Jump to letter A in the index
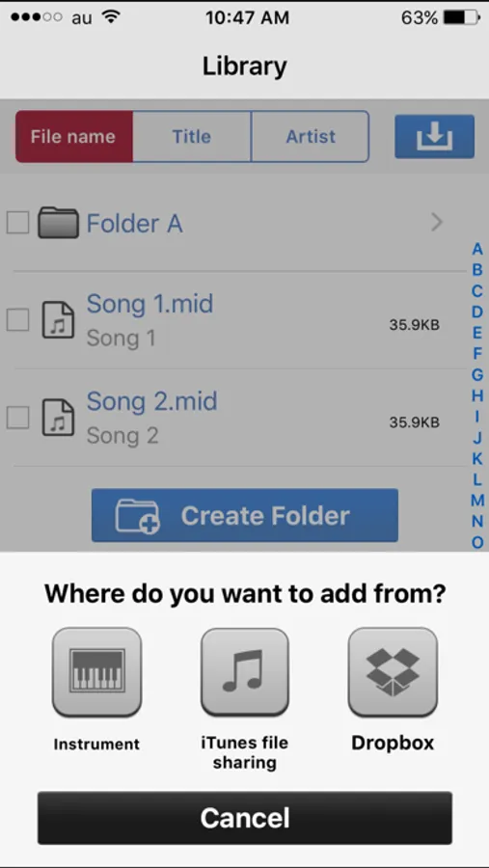The image size is (489, 868). (x=477, y=249)
